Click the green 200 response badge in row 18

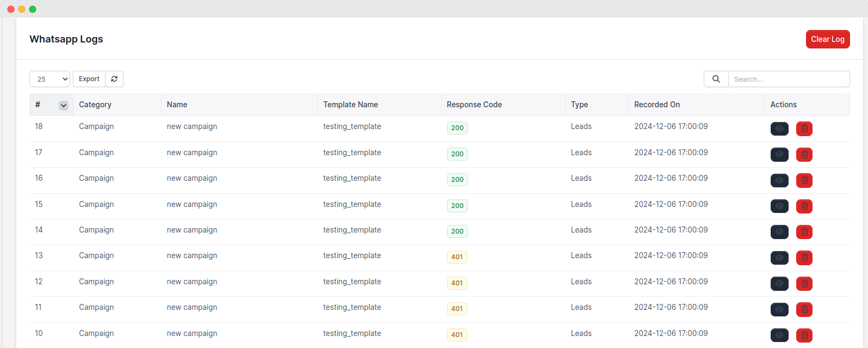tap(457, 128)
